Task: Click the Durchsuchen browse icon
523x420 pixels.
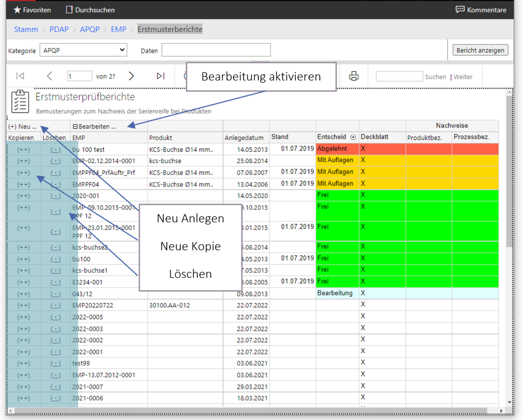Action: tap(69, 10)
